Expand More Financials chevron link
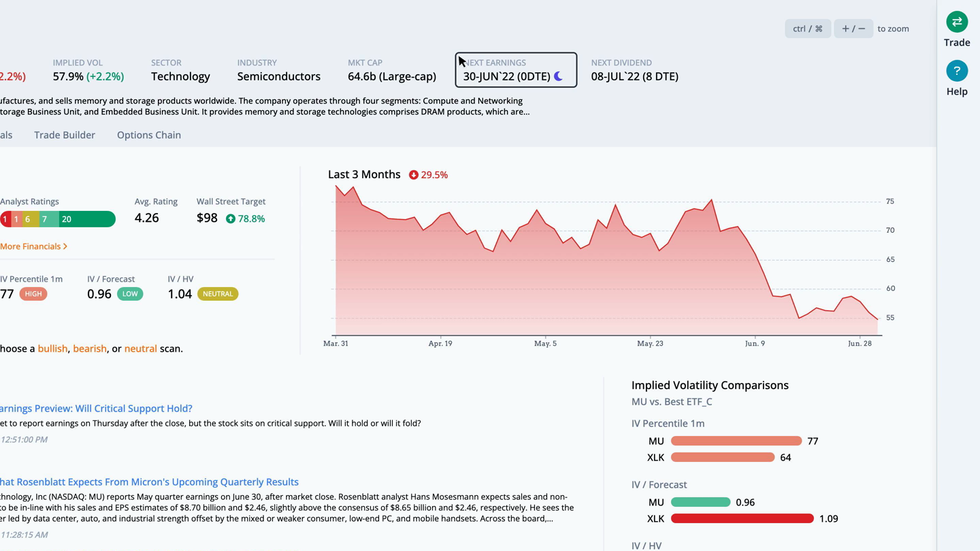This screenshot has width=980, height=551. (33, 246)
